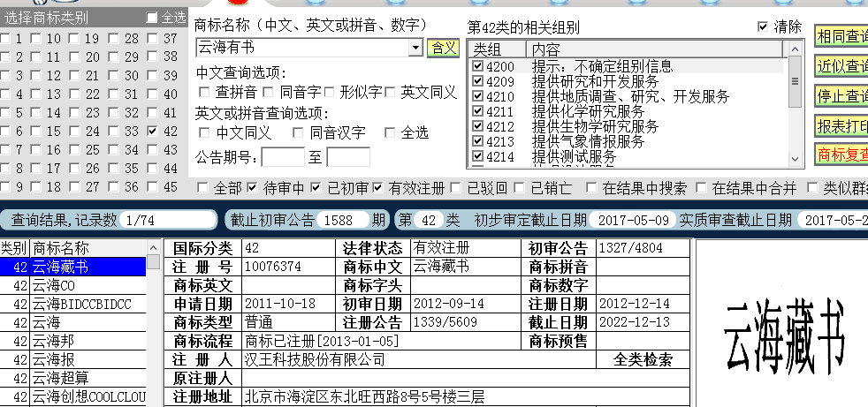Select result row 云海藏书

tap(72, 268)
